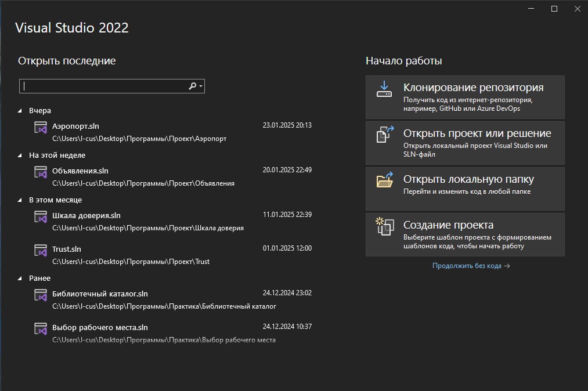Open the search options dropdown arrow

pos(201,86)
